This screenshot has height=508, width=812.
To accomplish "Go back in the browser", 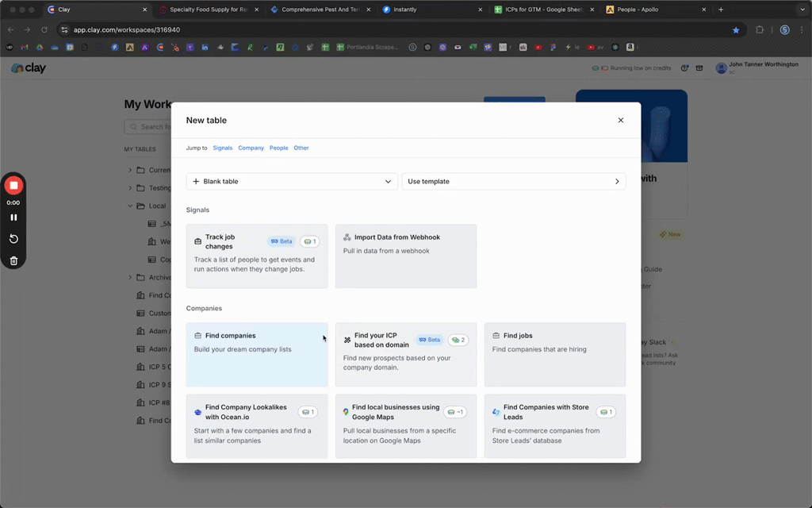I will coord(11,30).
